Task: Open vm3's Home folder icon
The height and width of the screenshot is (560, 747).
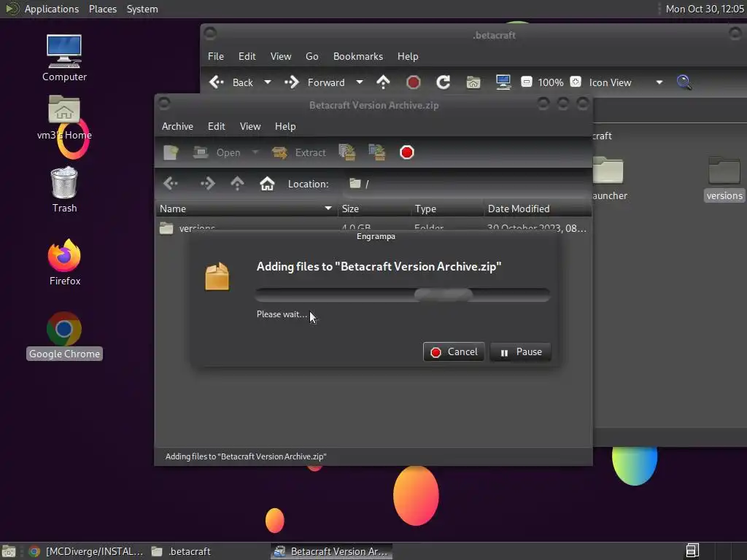Action: point(64,117)
